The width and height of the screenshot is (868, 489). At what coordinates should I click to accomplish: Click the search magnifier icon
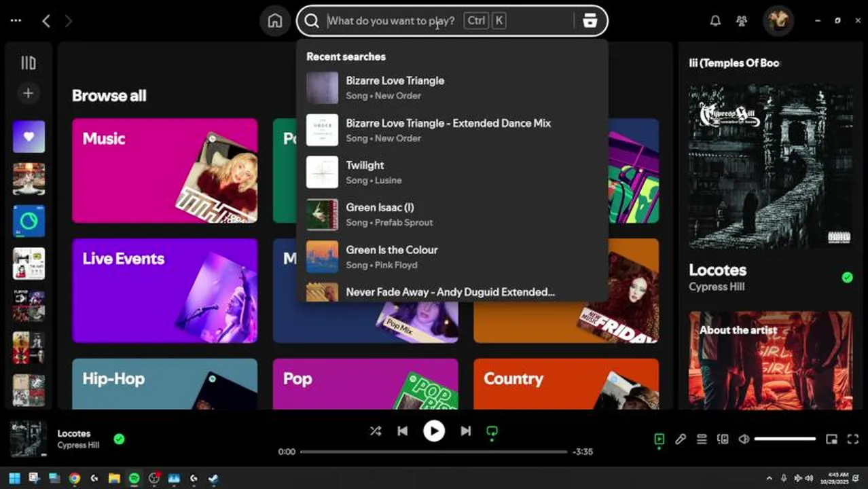312,21
